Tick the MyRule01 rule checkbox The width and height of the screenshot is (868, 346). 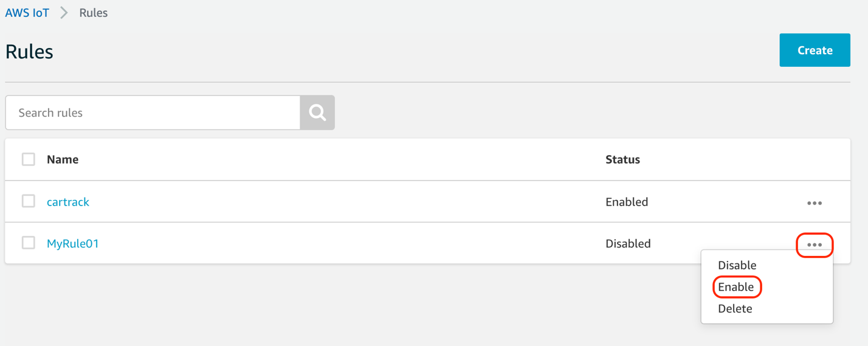coord(29,243)
